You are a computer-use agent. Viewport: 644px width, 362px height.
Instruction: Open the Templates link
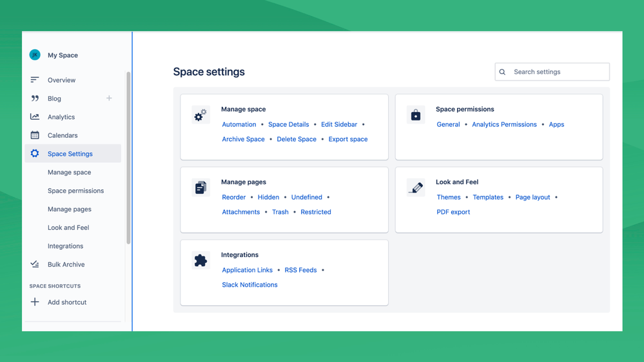[488, 197]
